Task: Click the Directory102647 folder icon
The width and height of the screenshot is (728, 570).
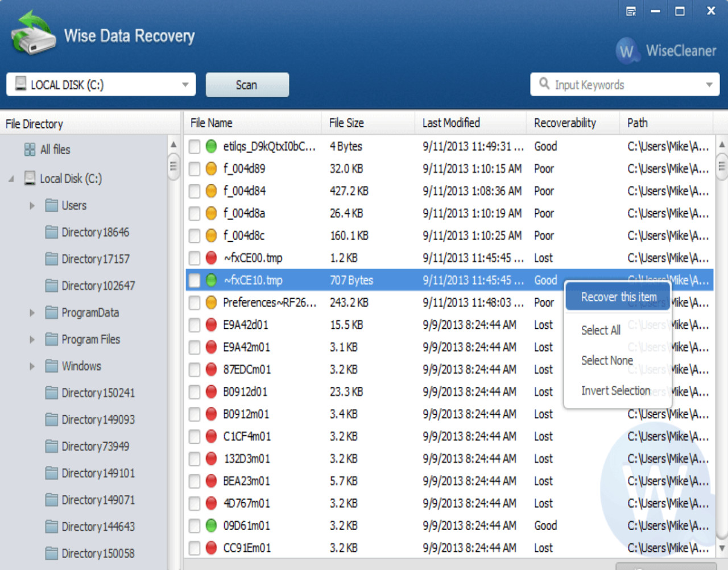Action: coord(52,286)
